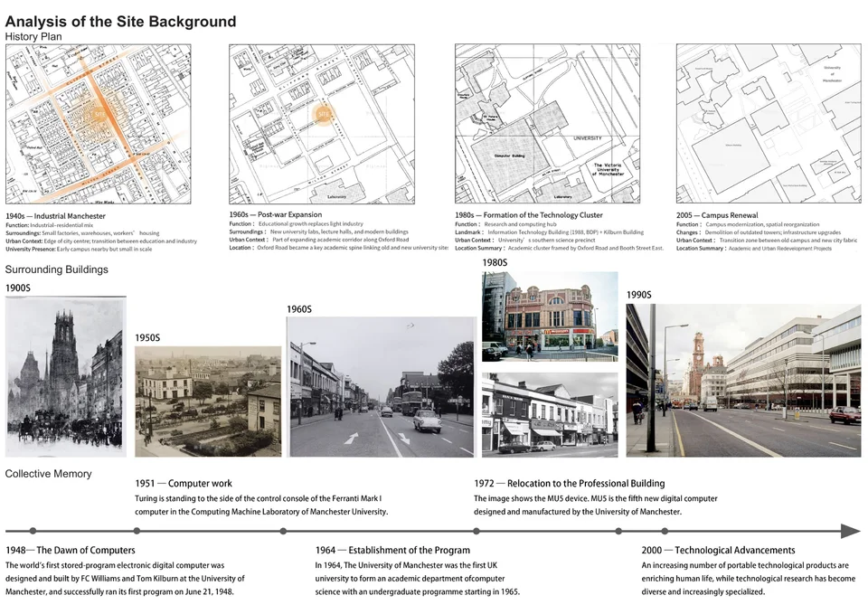Click 'Function: Industrial-residential mix' line

(x=49, y=225)
